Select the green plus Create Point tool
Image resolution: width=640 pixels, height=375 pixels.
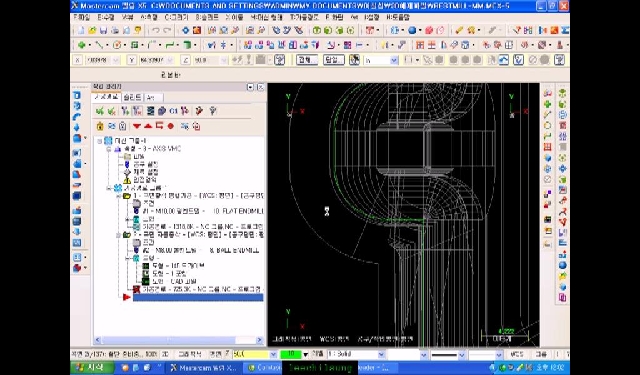tap(82, 45)
